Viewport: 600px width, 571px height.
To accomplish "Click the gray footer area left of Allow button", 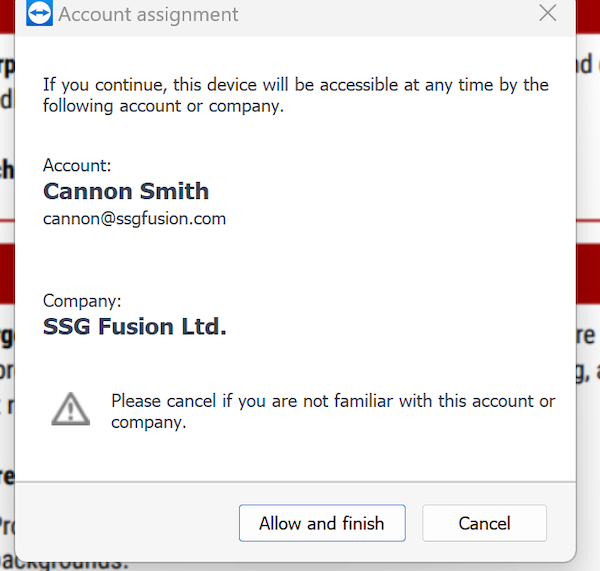I will [x=126, y=523].
